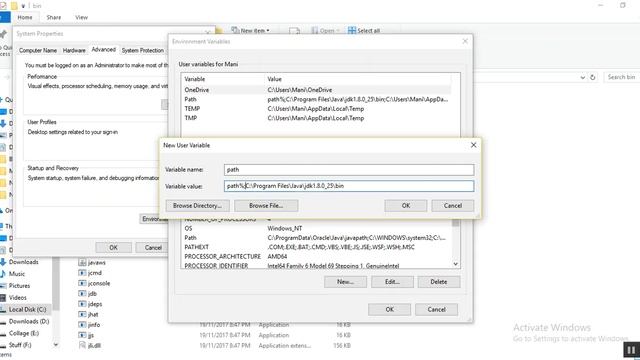Focus the Variable value field
Viewport: 640px width, 360px height.
point(349,186)
